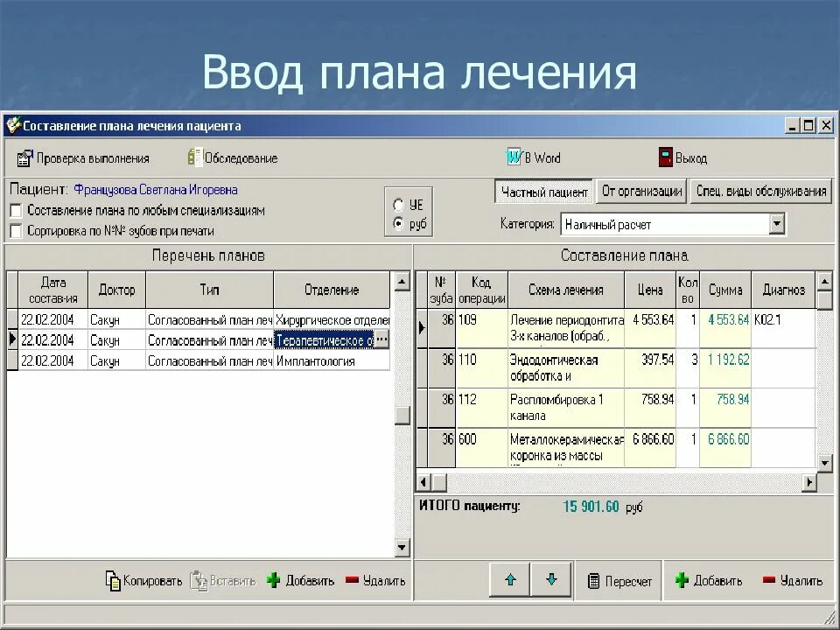Viewport: 840px width, 630px height.
Task: Switch to Спец. виды обслуживания tab
Action: (761, 192)
